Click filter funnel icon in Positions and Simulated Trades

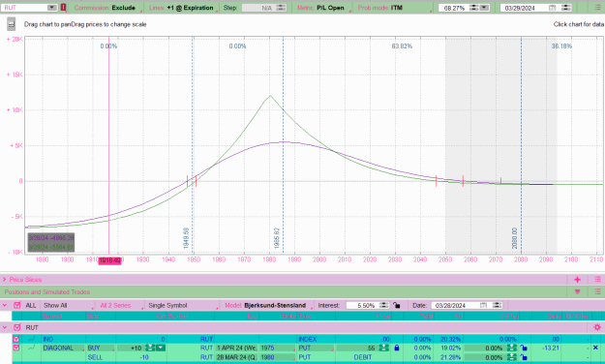[577, 291]
